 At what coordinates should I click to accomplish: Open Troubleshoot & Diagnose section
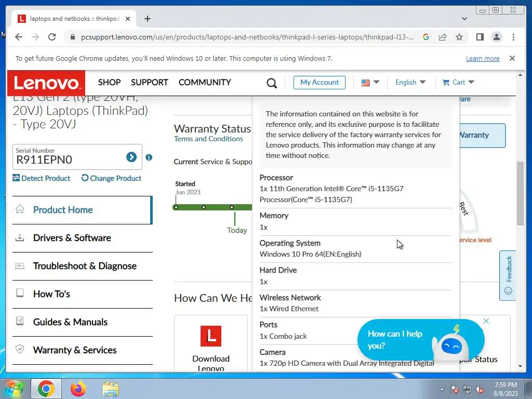(x=83, y=267)
